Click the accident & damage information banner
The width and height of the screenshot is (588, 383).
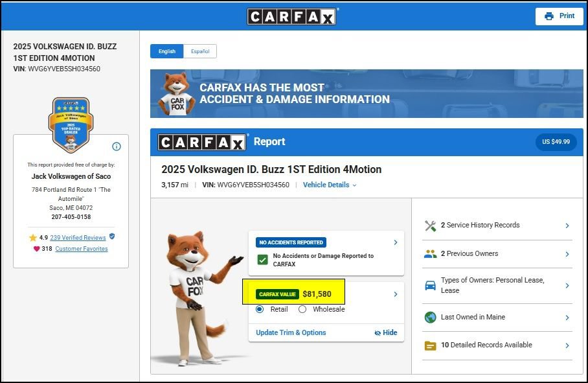[367, 93]
